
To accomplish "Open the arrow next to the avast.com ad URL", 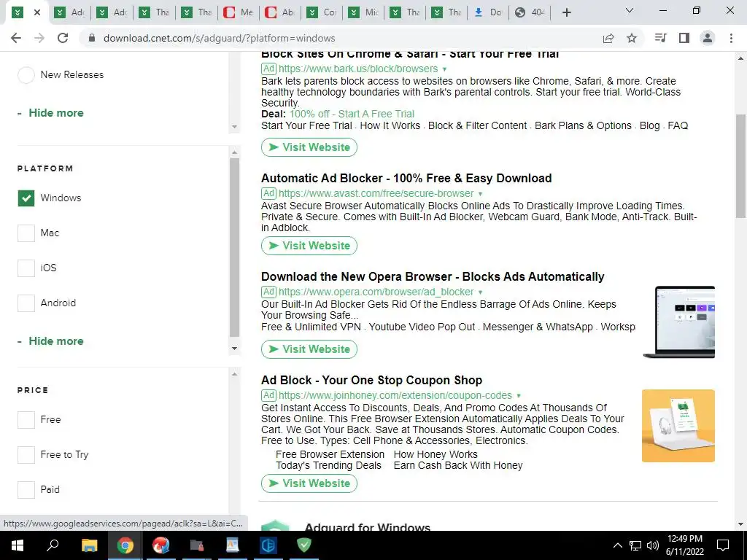I will 480,194.
